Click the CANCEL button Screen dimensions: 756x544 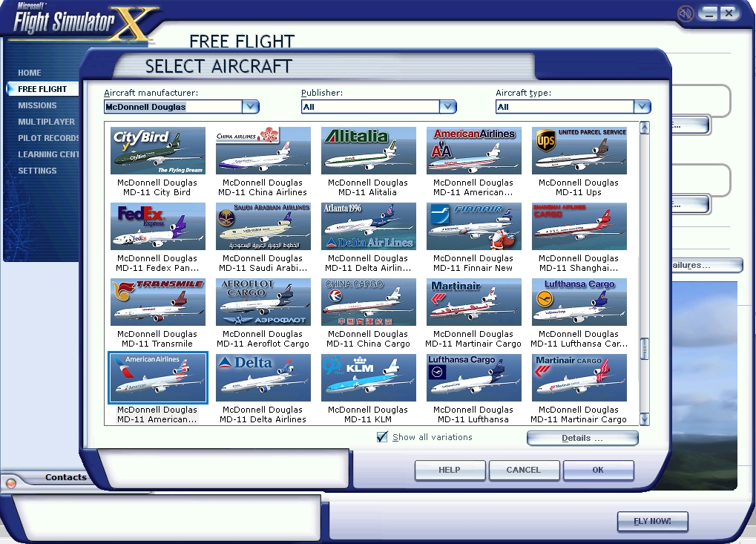pos(524,470)
